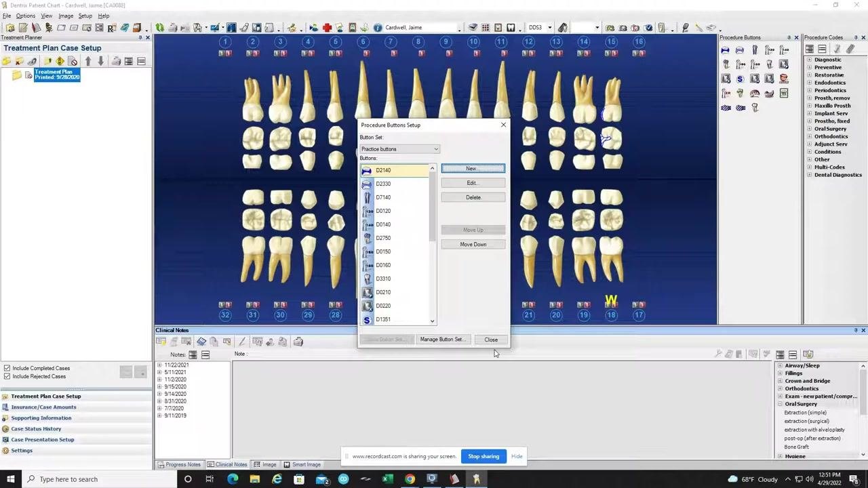The width and height of the screenshot is (868, 488).
Task: Expand the Crown and Bridge template category
Action: 780,381
